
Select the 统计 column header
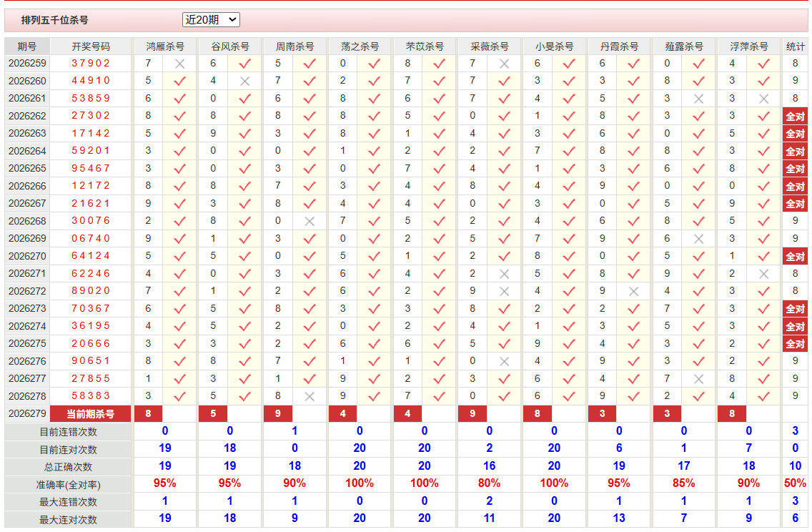point(795,46)
